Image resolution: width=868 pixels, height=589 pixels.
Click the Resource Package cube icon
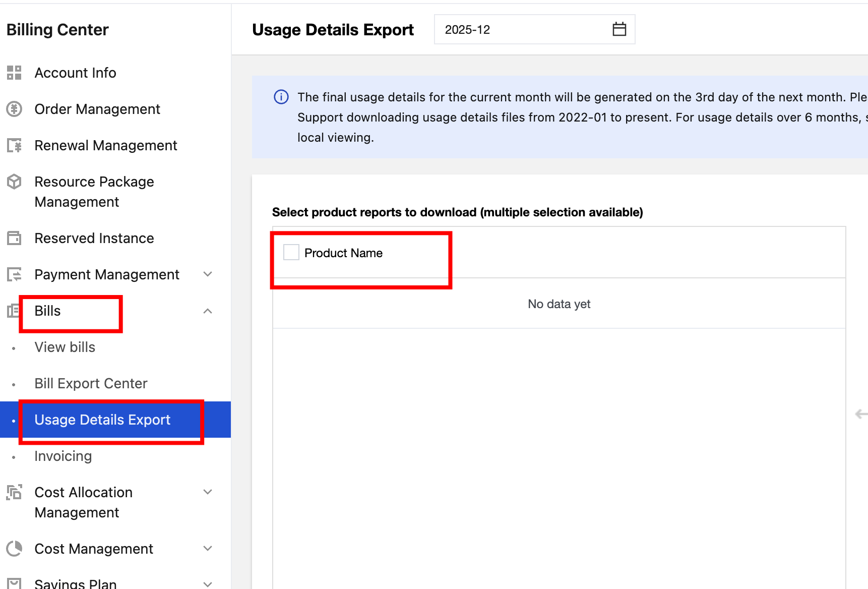[14, 182]
